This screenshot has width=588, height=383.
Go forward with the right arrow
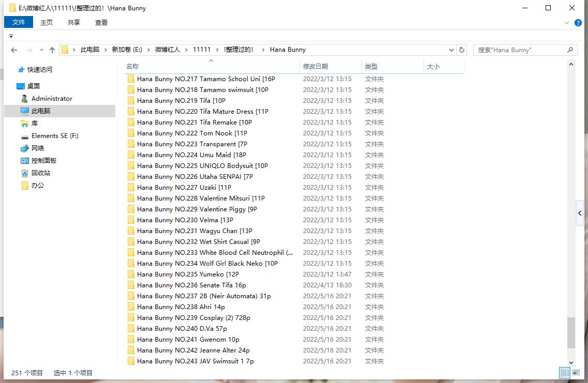coord(29,50)
